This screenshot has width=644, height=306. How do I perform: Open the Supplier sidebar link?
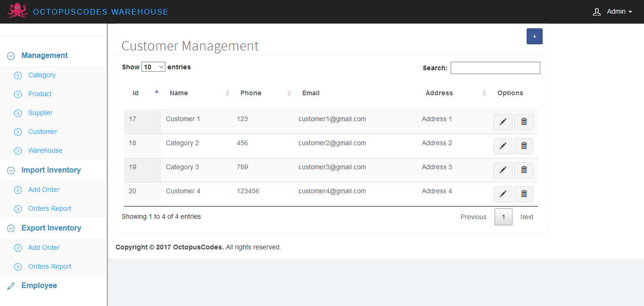[x=41, y=113]
